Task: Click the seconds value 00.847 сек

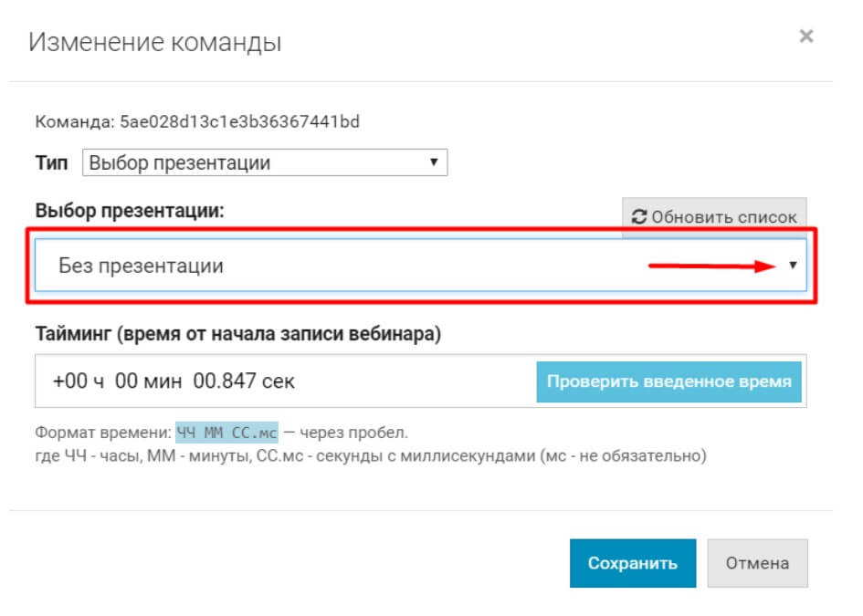Action: pos(244,381)
